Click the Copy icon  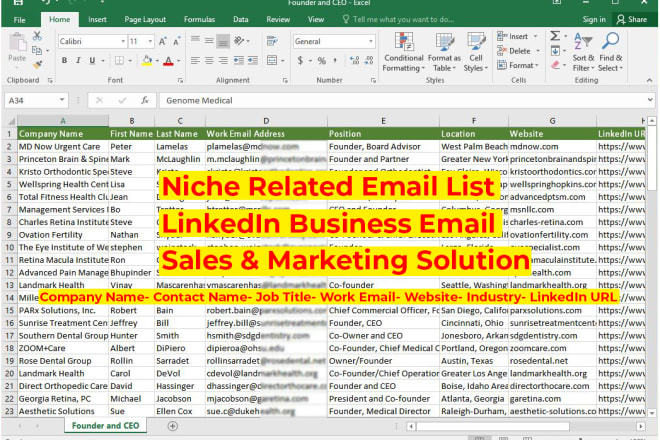pyautogui.click(x=37, y=51)
